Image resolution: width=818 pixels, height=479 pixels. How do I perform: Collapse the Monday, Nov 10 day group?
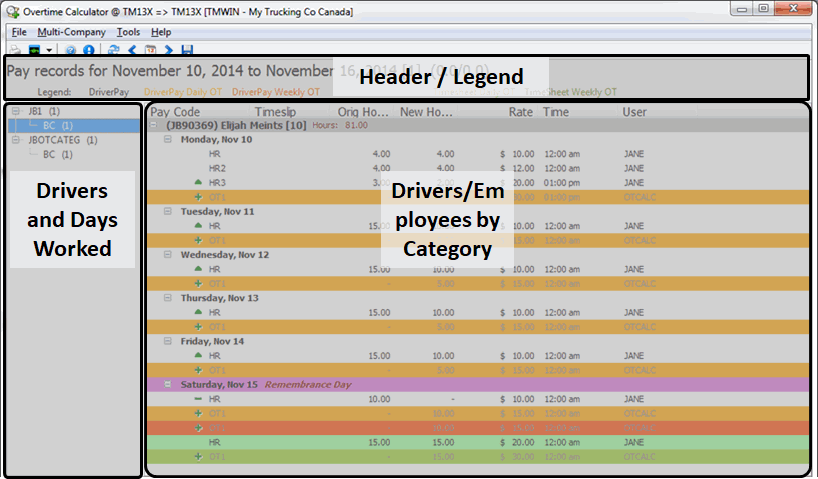point(169,140)
